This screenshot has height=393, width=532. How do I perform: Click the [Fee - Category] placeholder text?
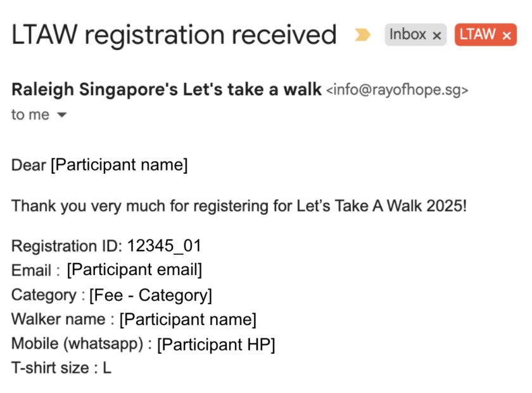click(149, 294)
